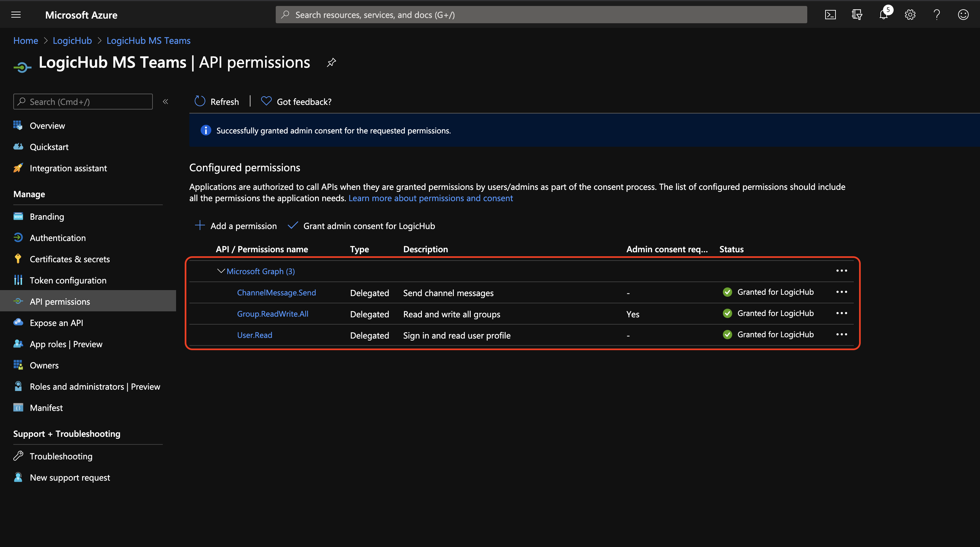
Task: Click the LogicHub MS Teams app icon
Action: 23,67
